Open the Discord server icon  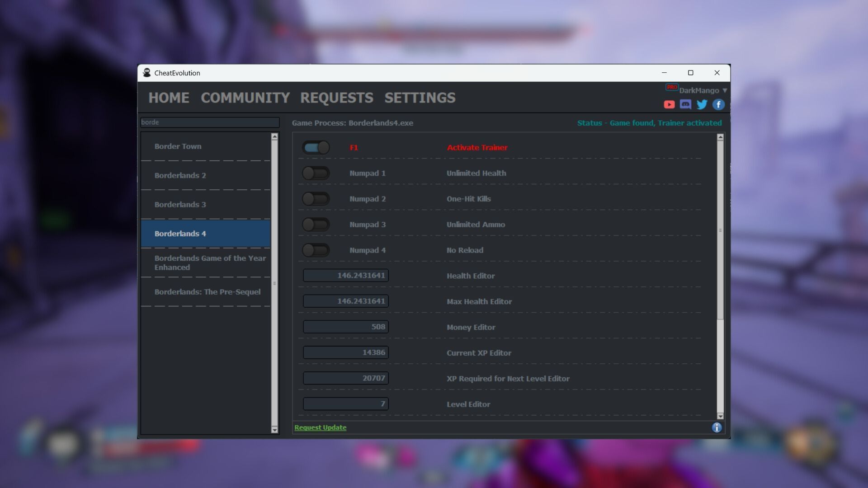685,105
